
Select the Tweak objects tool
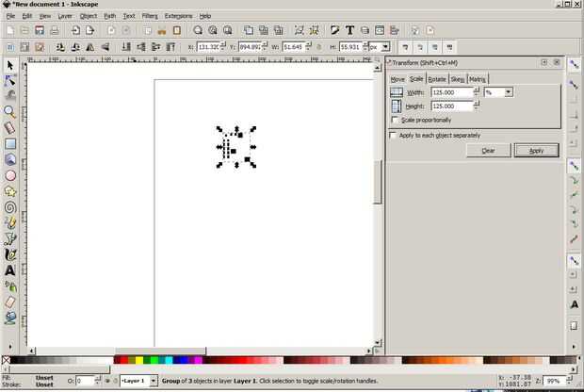click(10, 94)
